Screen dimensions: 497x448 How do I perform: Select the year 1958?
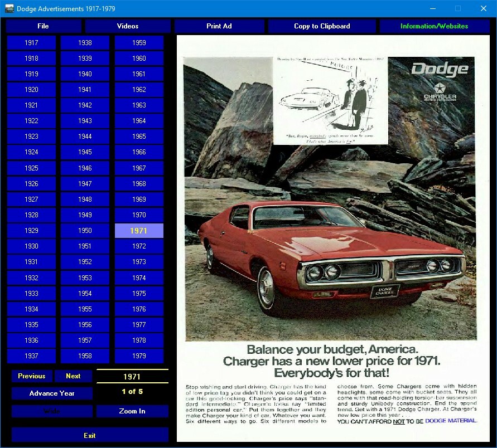[x=84, y=356]
